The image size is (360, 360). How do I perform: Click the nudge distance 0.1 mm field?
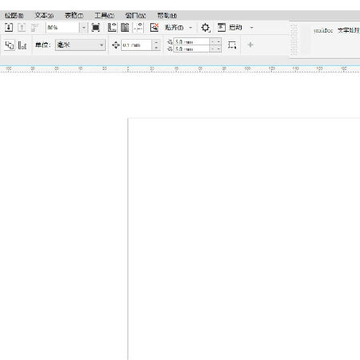[136, 45]
